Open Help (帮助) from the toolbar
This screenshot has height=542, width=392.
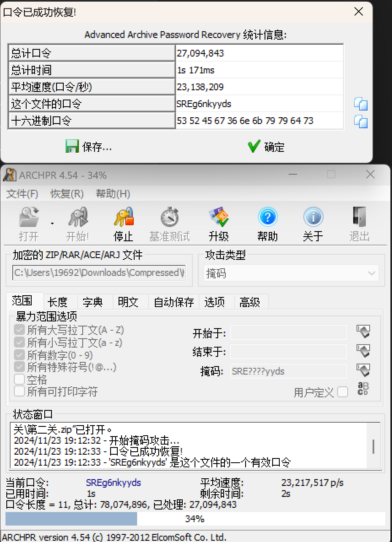coord(268,224)
